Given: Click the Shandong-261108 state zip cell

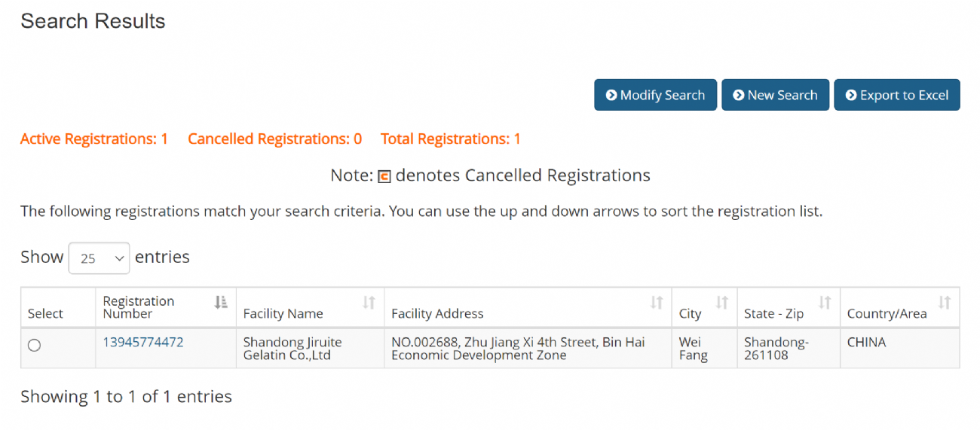Looking at the screenshot, I should pos(776,349).
